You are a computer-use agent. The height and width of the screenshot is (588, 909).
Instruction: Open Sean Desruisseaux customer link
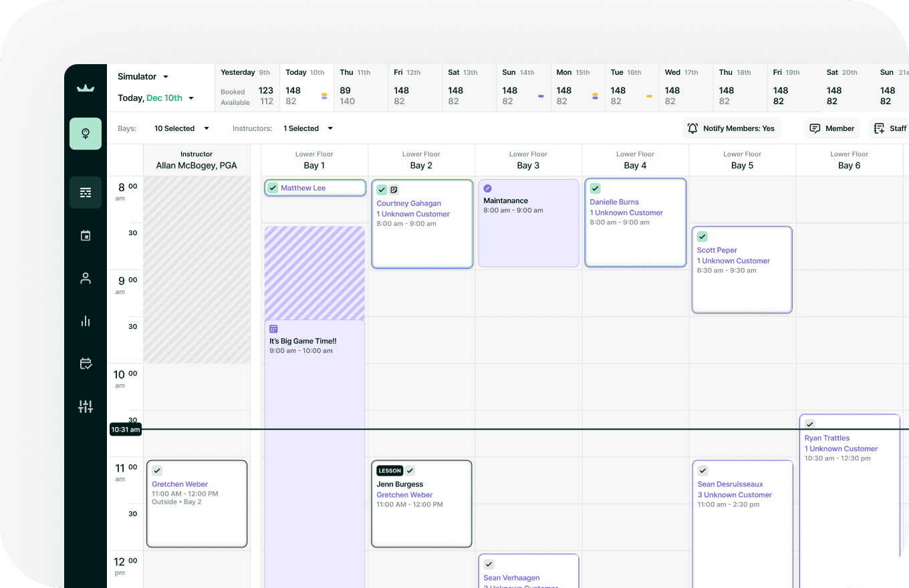pos(730,484)
